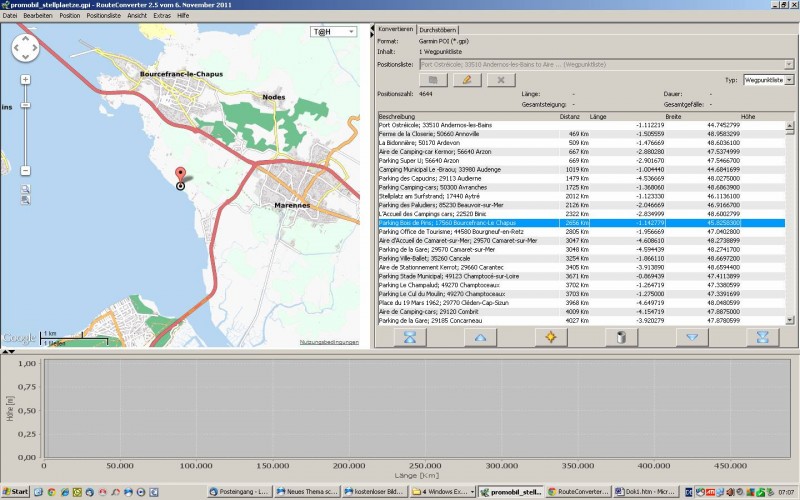
Task: Delete selected position with trash button
Action: [x=621, y=337]
